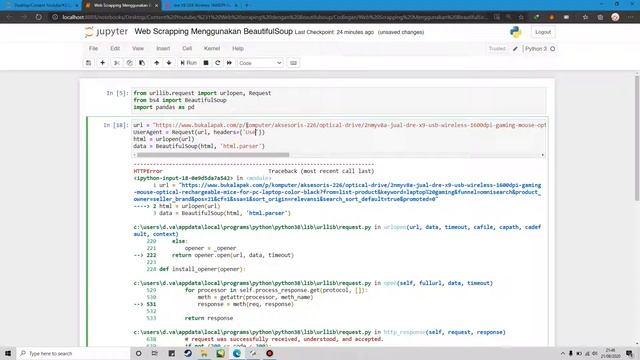
Task: Click the red recording app taskbar icon
Action: pyautogui.click(x=269, y=353)
